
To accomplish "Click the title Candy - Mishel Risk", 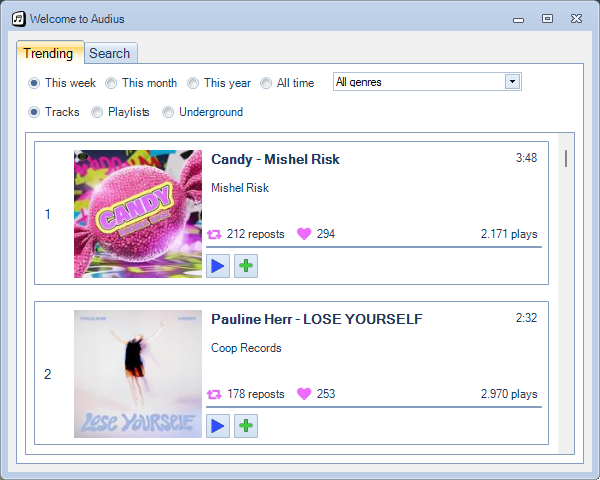I will point(275,159).
